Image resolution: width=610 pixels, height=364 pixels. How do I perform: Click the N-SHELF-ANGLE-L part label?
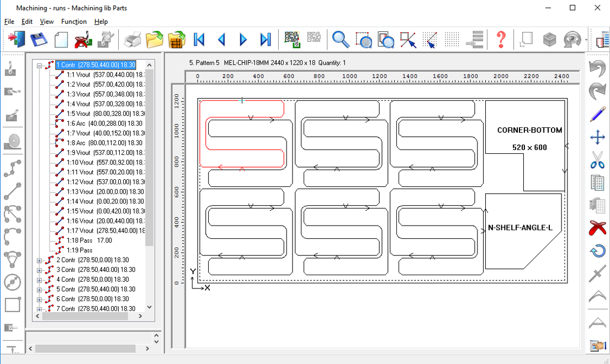pos(520,228)
